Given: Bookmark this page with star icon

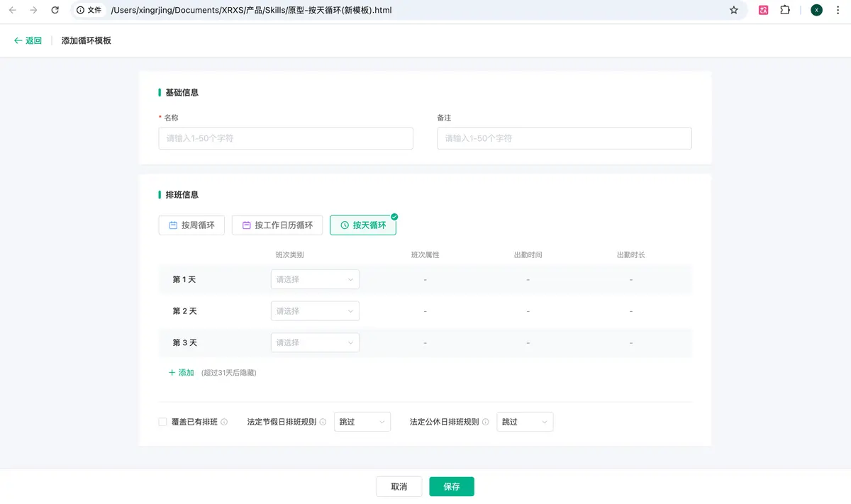Looking at the screenshot, I should (734, 10).
